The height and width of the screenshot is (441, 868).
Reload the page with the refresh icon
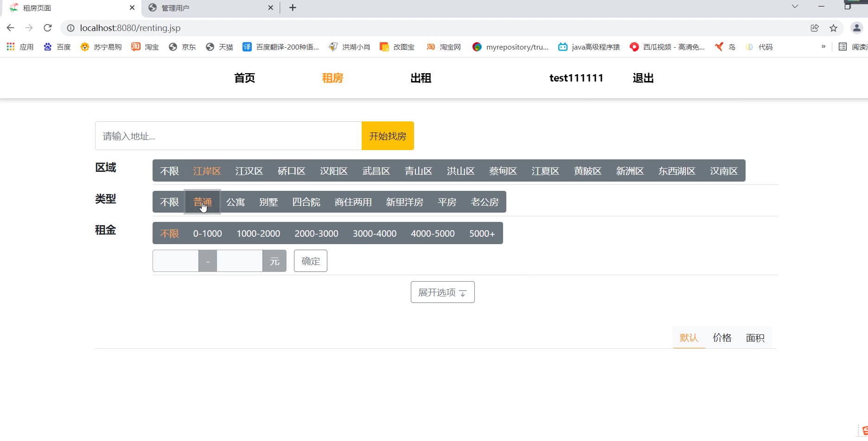pyautogui.click(x=47, y=28)
